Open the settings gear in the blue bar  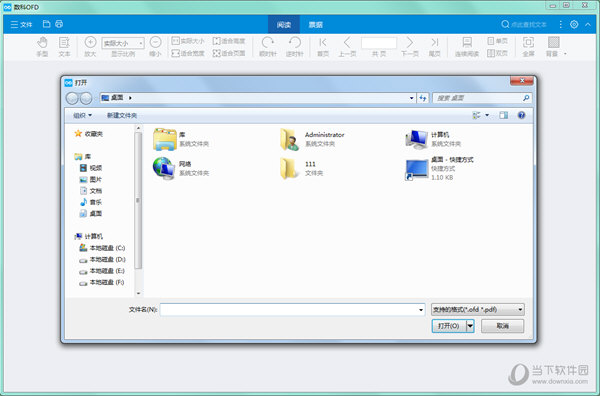(x=574, y=24)
